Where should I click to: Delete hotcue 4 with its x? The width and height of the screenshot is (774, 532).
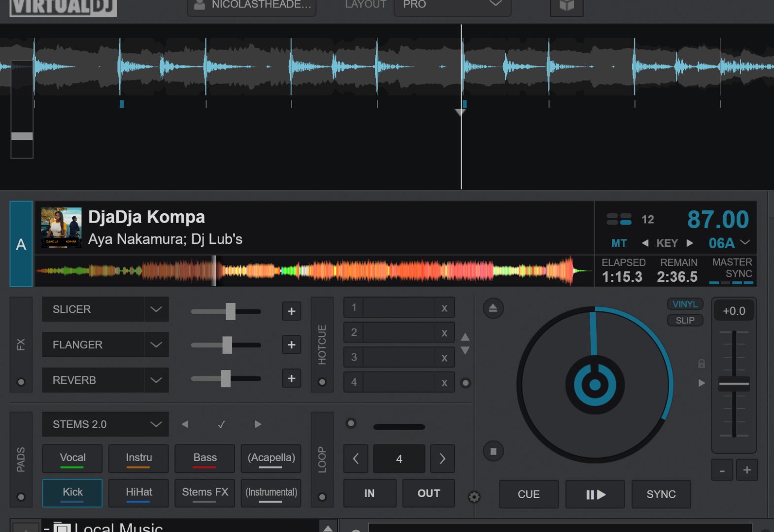tap(444, 382)
